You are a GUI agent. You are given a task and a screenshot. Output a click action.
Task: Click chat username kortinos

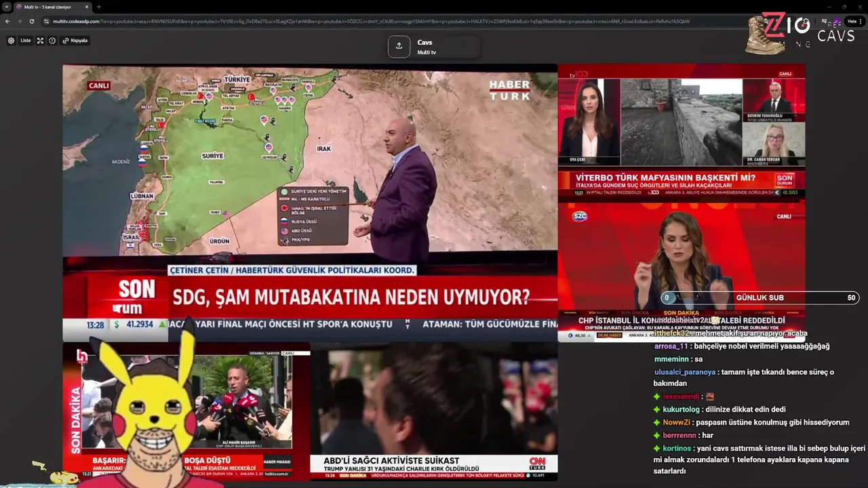677,448
